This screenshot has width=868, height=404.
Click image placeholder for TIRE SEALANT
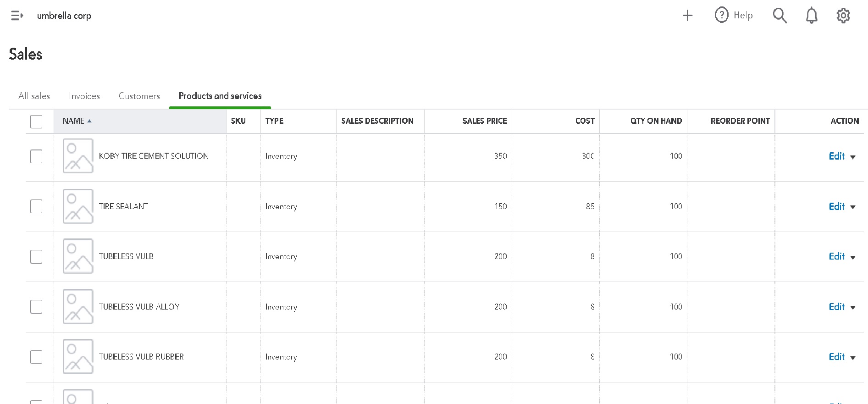coord(78,206)
